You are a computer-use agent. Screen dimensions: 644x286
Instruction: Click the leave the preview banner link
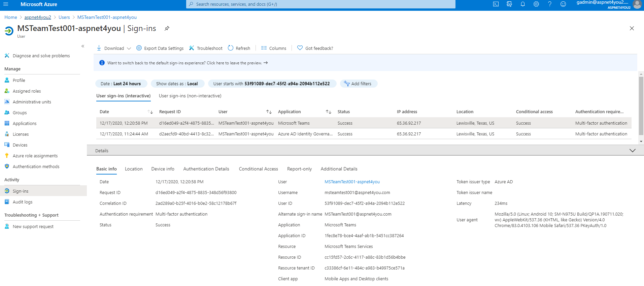[x=237, y=63]
